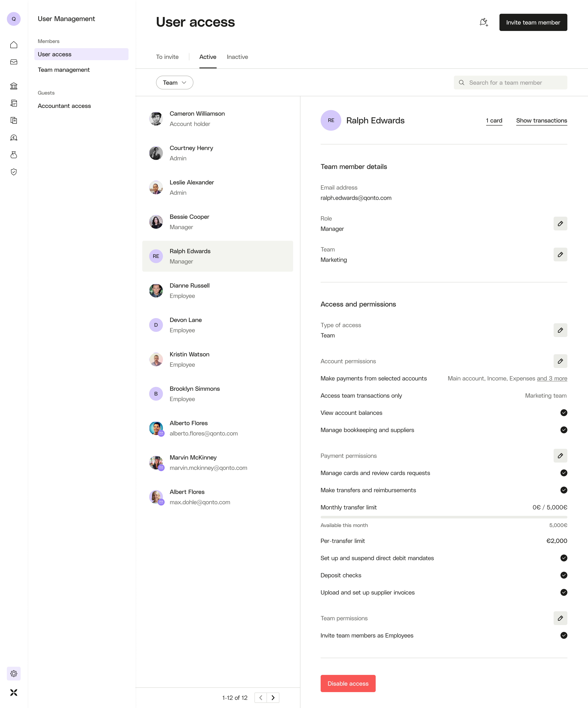Click the Disable access button
588x708 pixels.
click(x=348, y=683)
